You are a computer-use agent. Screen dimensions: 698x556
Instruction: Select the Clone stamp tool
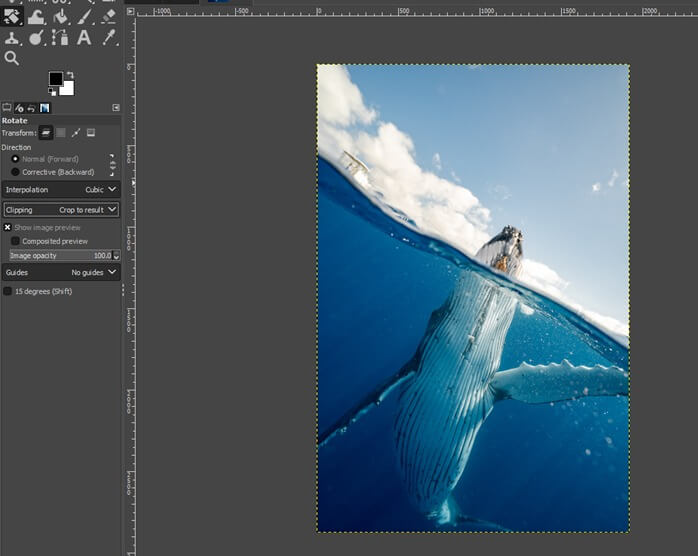coord(12,38)
